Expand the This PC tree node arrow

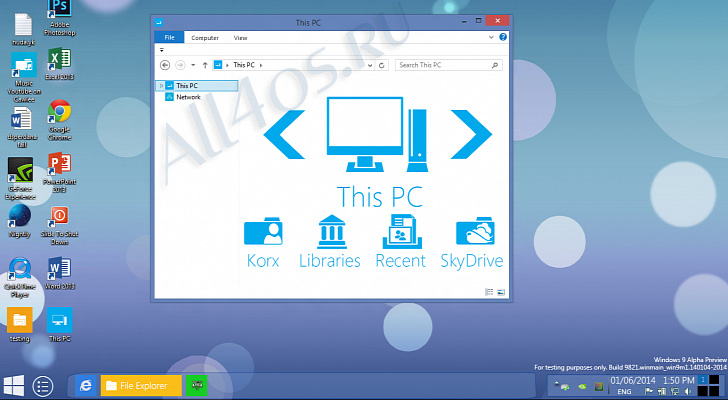pyautogui.click(x=161, y=85)
